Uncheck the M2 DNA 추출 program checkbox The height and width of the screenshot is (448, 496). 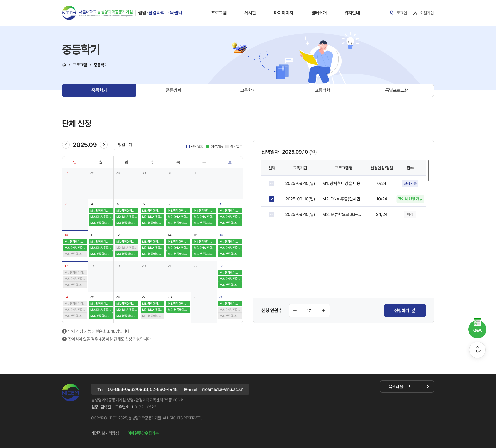click(x=272, y=199)
